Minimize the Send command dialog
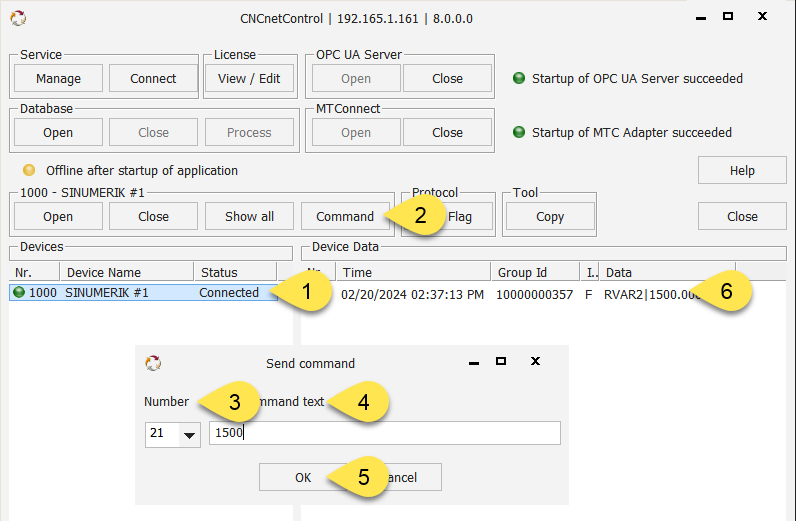The height and width of the screenshot is (521, 796). point(469,361)
